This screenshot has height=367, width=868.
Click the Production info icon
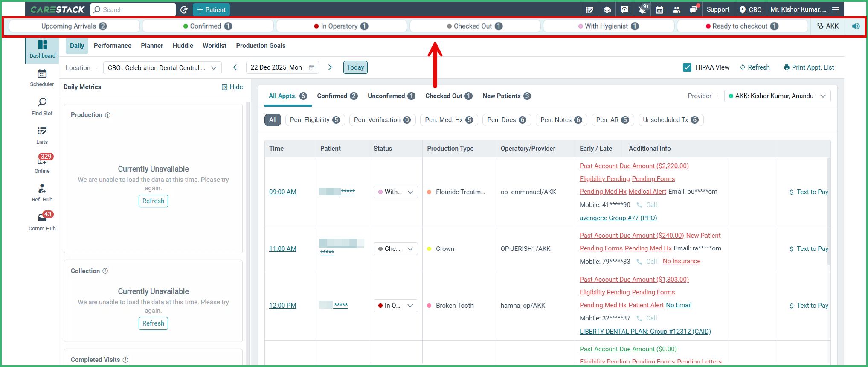pyautogui.click(x=108, y=115)
